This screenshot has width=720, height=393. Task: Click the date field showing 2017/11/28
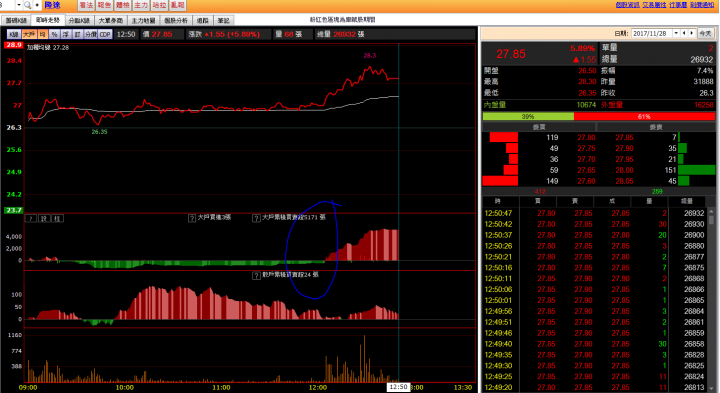coord(652,34)
